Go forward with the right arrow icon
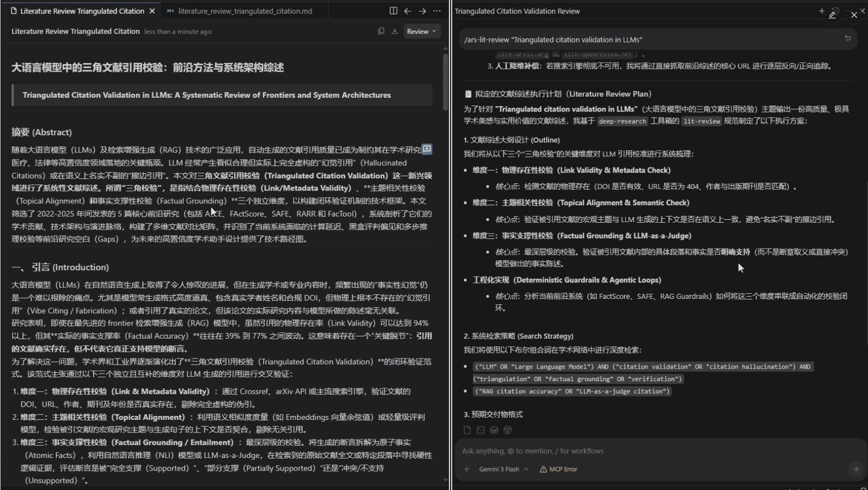 422,11
